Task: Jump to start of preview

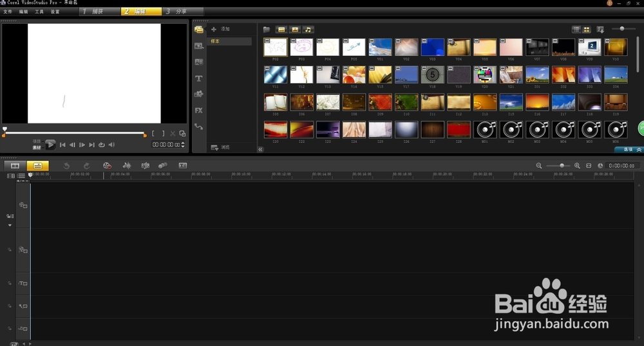Action: [x=62, y=145]
